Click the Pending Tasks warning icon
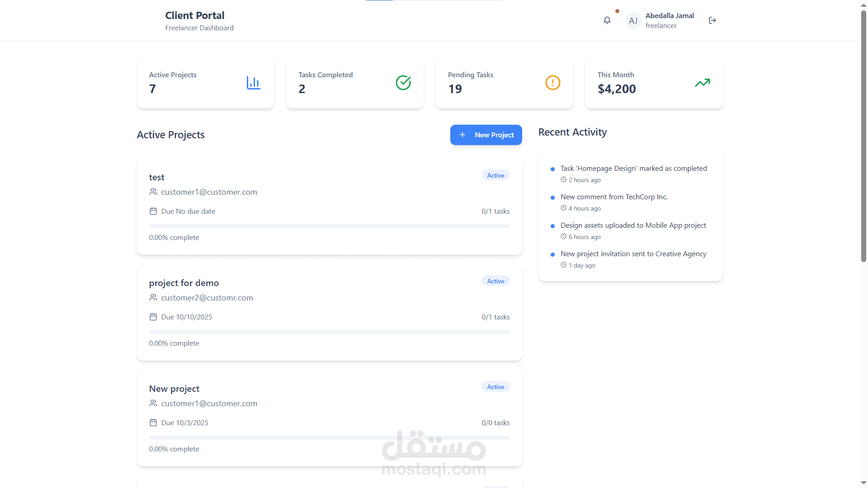Image resolution: width=868 pixels, height=488 pixels. click(x=552, y=83)
